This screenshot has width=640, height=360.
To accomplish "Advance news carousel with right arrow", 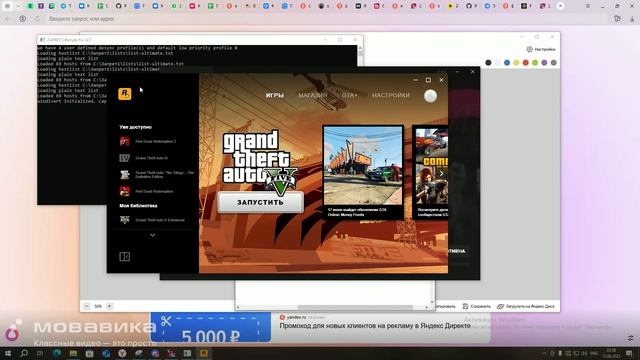I will (x=441, y=173).
